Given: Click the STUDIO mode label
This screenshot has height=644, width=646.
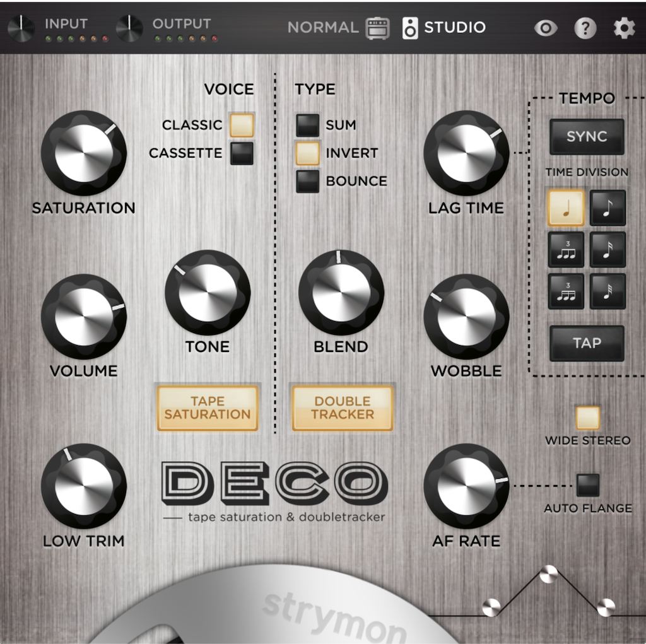Looking at the screenshot, I should click(x=455, y=28).
